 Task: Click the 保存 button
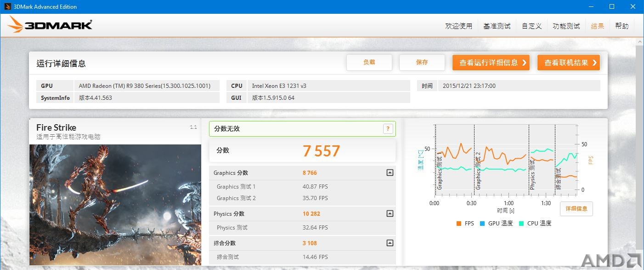tap(422, 63)
